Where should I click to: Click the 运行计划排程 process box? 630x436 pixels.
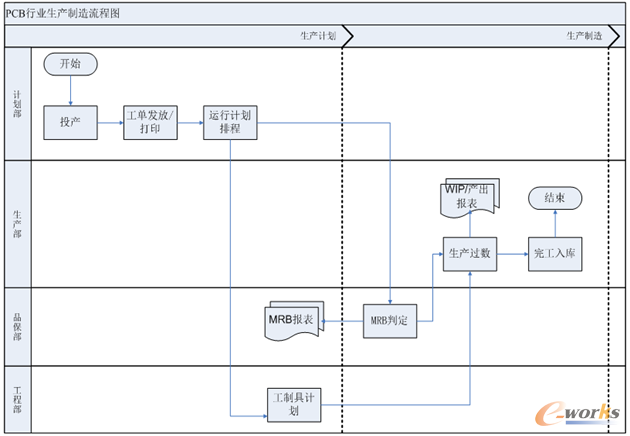point(231,122)
